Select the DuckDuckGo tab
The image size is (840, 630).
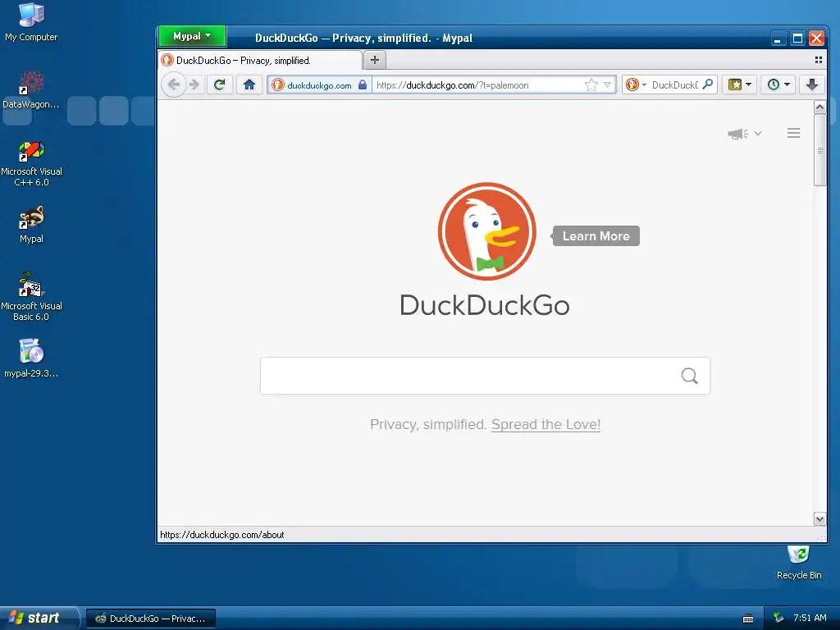click(260, 61)
